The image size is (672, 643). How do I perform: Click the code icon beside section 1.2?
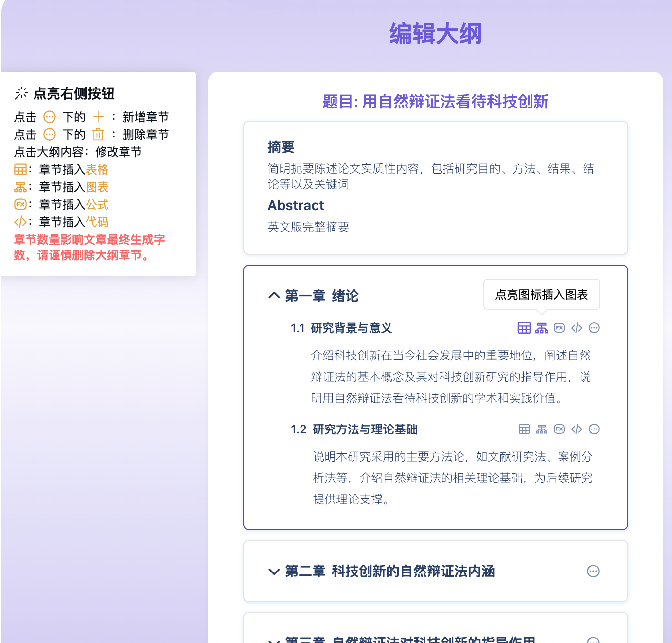pos(577,429)
